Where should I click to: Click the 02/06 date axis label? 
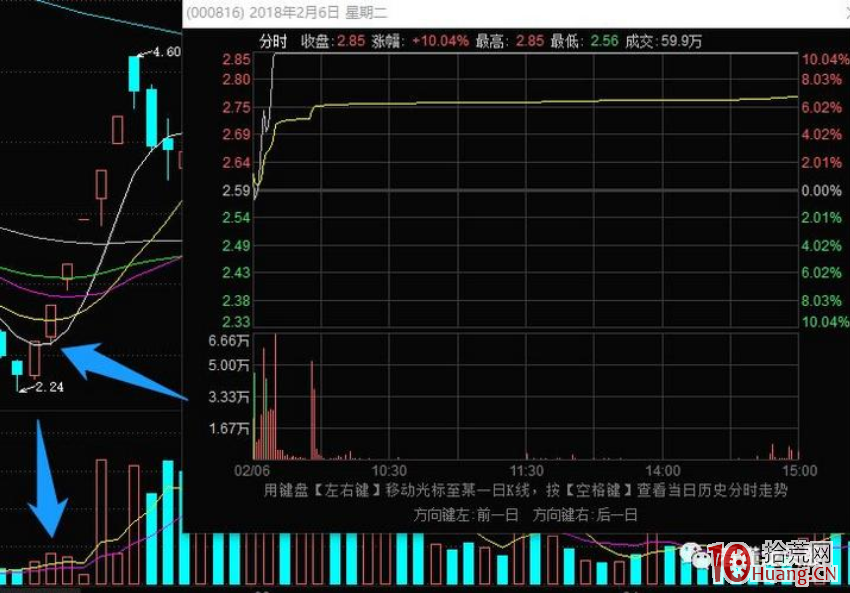[x=252, y=470]
